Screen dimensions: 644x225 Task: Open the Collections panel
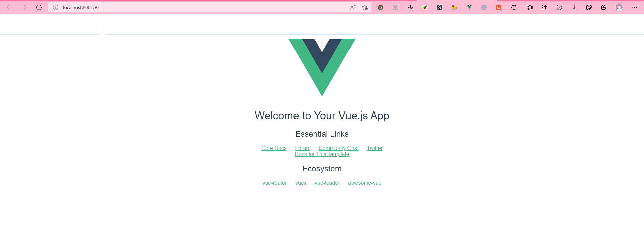pyautogui.click(x=545, y=7)
